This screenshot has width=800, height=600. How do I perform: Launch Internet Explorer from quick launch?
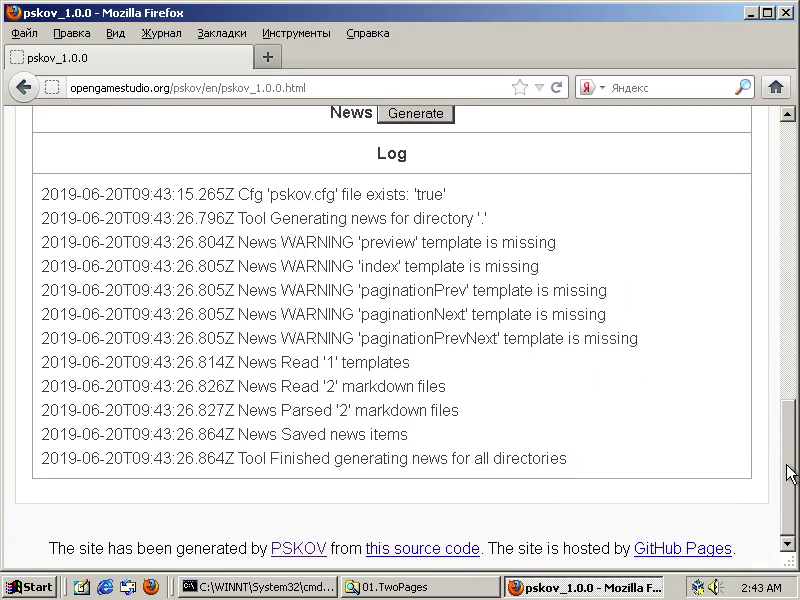[x=104, y=587]
